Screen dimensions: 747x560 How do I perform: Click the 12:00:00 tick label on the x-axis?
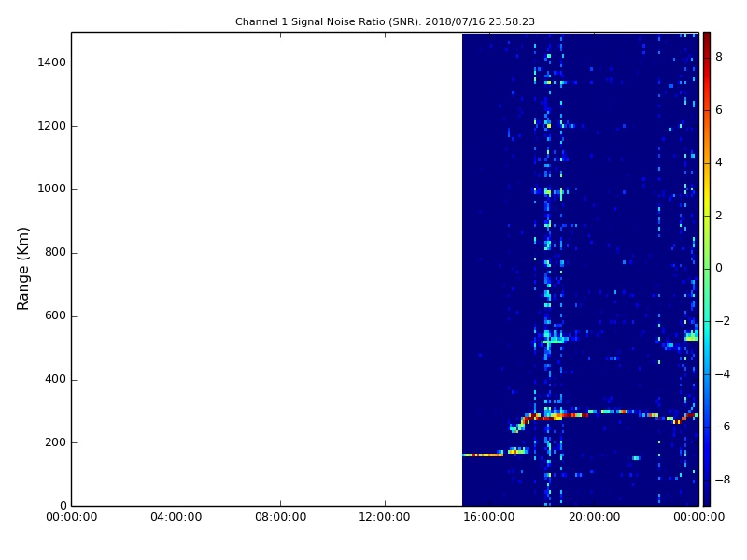385,516
